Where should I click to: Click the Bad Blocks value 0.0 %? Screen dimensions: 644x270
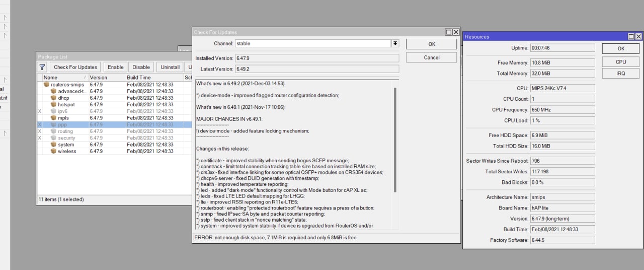point(562,182)
